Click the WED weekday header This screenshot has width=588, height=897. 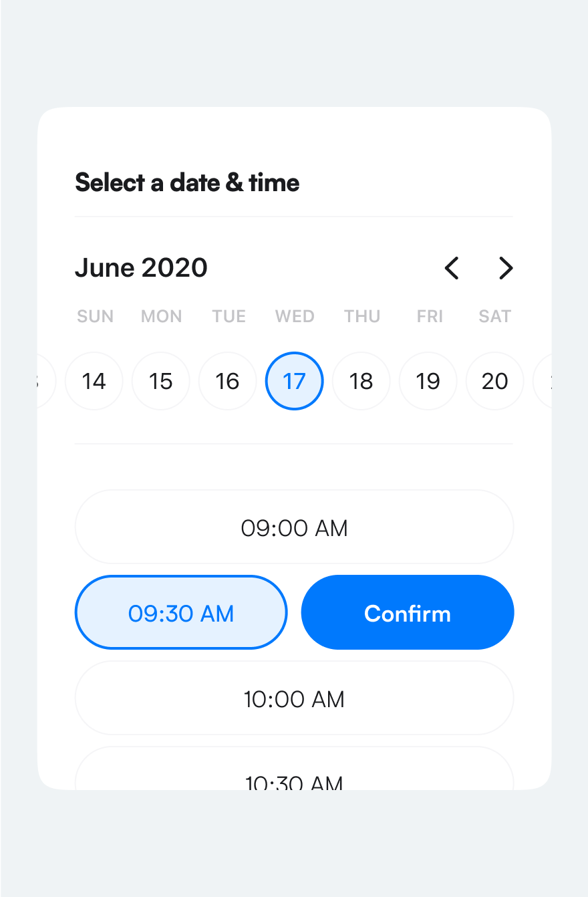click(x=295, y=316)
